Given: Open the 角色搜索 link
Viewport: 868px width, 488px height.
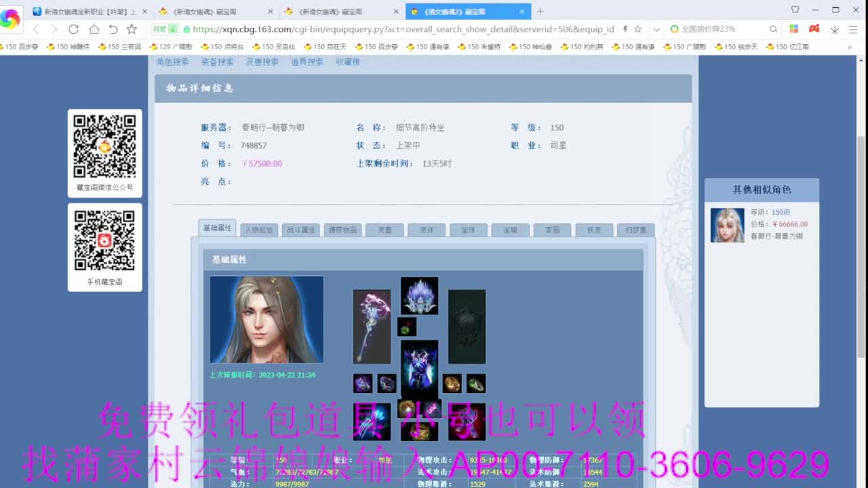Looking at the screenshot, I should pos(173,62).
